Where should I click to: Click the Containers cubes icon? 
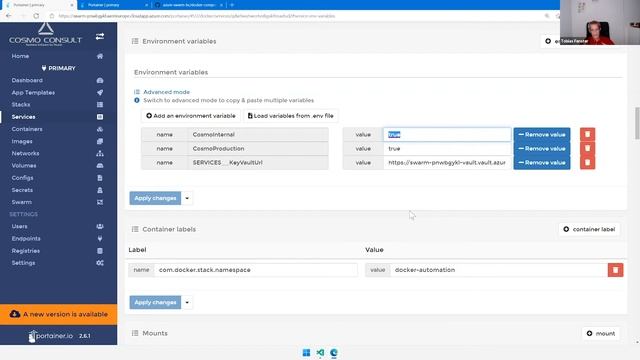(100, 129)
